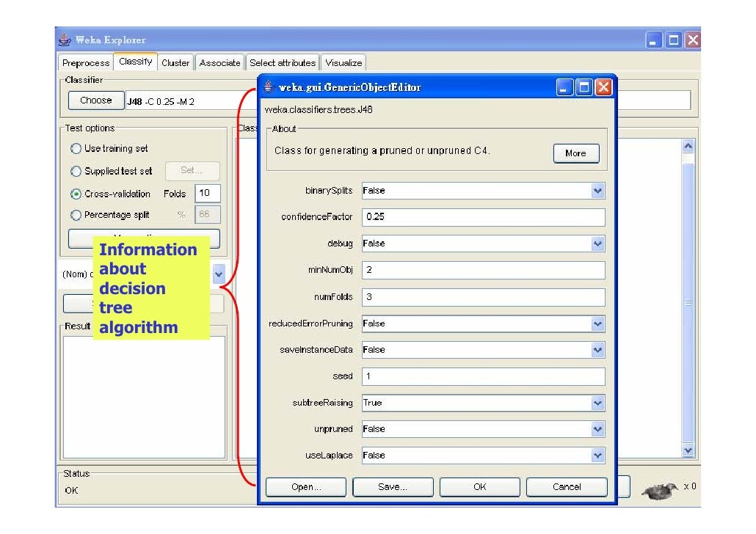Click the Choose classifier button

96,100
